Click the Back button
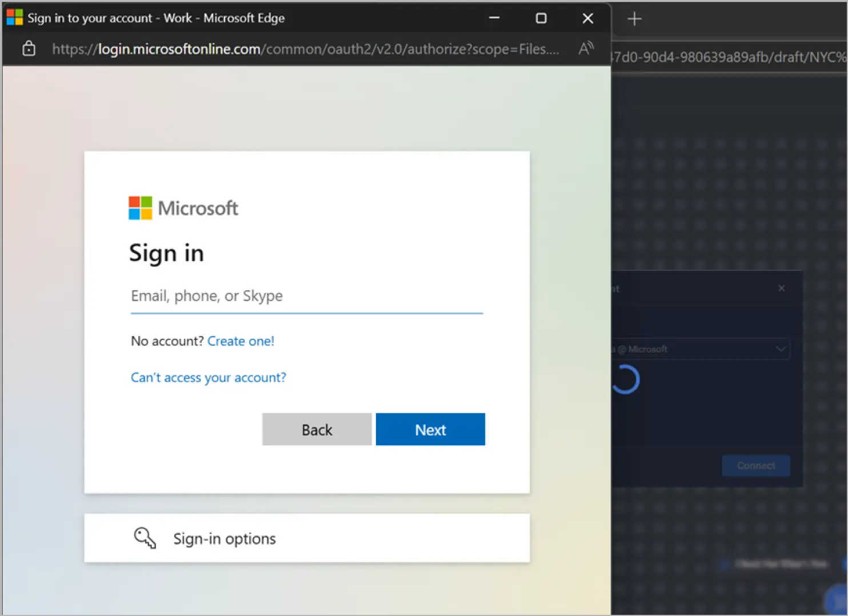848x616 pixels. point(317,429)
